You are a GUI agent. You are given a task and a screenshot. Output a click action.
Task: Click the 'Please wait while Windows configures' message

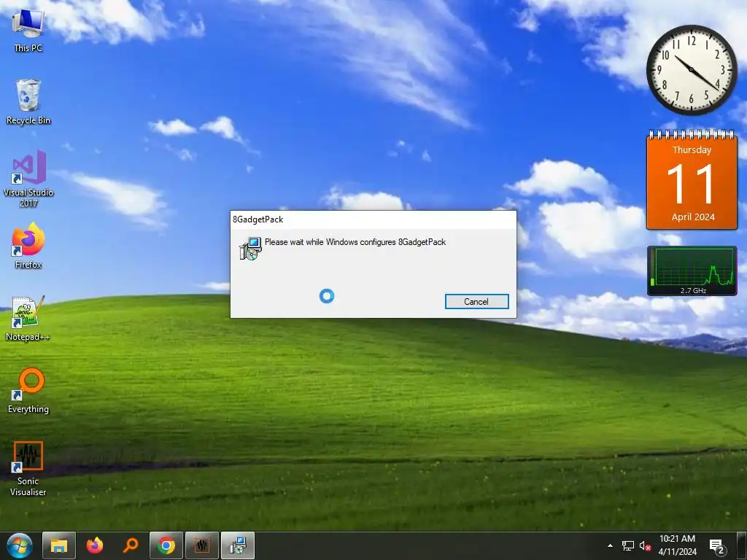(x=355, y=242)
